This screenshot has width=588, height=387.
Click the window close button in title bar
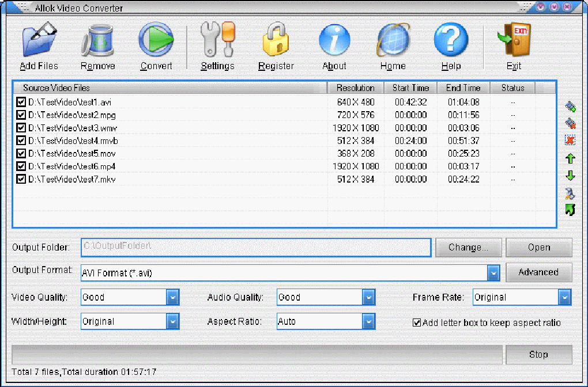(x=567, y=7)
